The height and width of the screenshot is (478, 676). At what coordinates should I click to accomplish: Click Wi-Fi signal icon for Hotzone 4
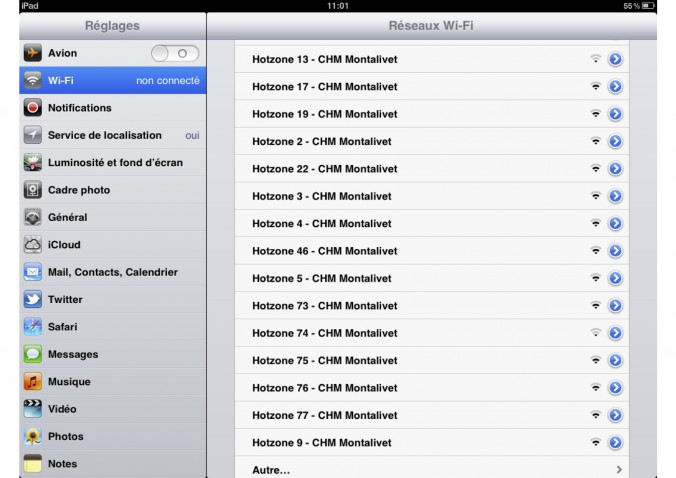coord(595,223)
